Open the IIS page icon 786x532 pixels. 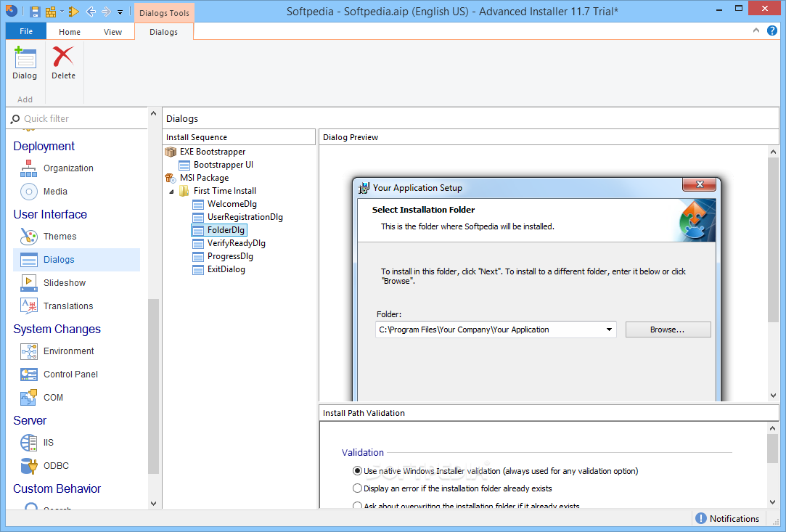28,442
